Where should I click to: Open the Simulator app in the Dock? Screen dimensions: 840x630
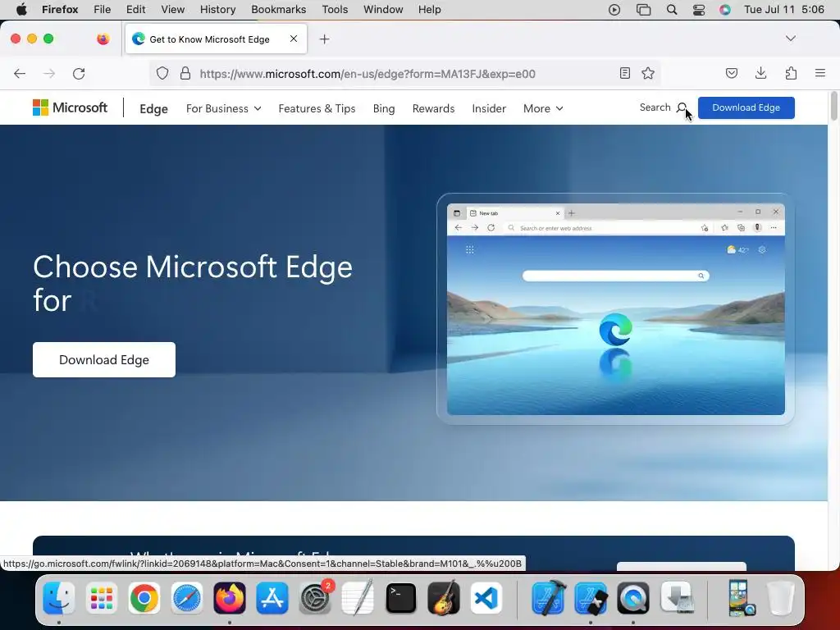591,598
